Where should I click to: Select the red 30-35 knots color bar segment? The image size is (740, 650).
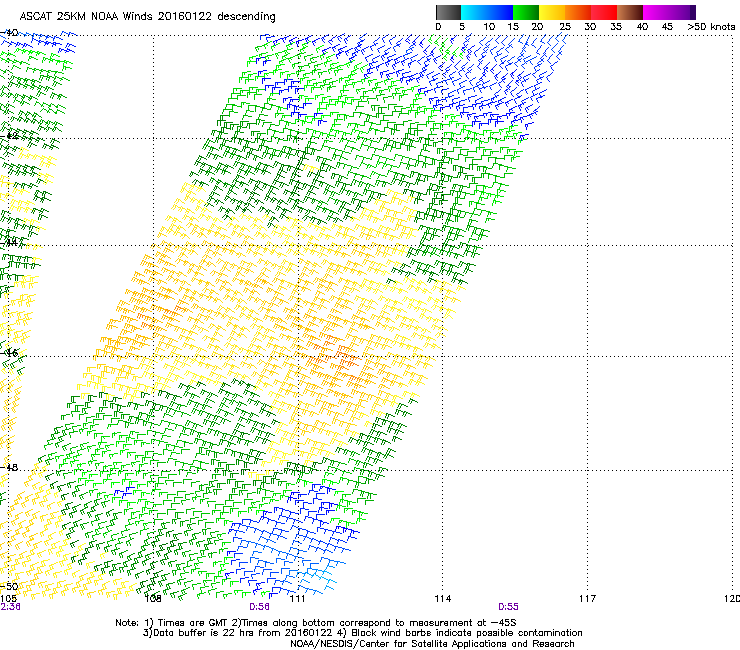(x=604, y=12)
